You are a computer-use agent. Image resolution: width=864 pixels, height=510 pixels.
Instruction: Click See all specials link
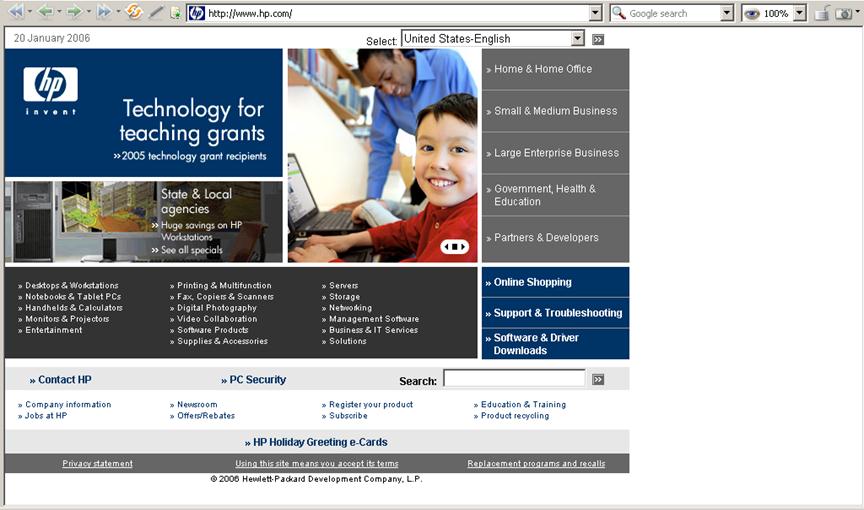click(187, 250)
